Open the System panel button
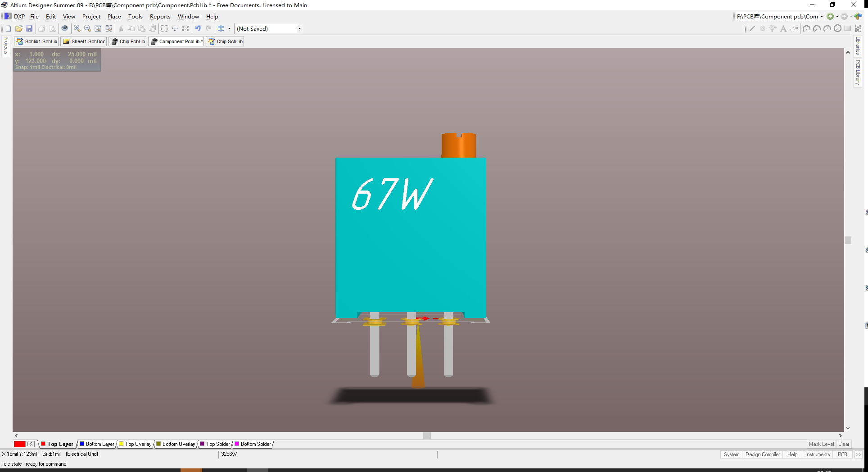Viewport: 868px width, 472px height. click(x=732, y=454)
